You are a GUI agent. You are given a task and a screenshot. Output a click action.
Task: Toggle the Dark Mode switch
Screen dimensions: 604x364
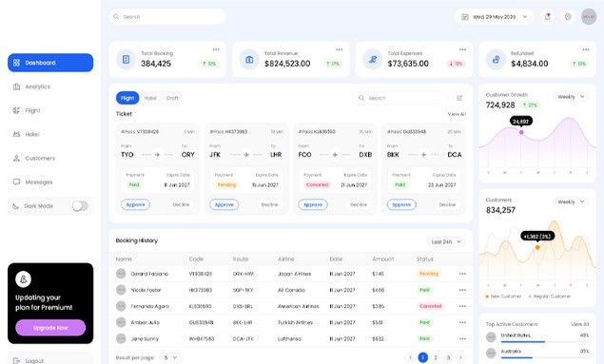[x=80, y=206]
